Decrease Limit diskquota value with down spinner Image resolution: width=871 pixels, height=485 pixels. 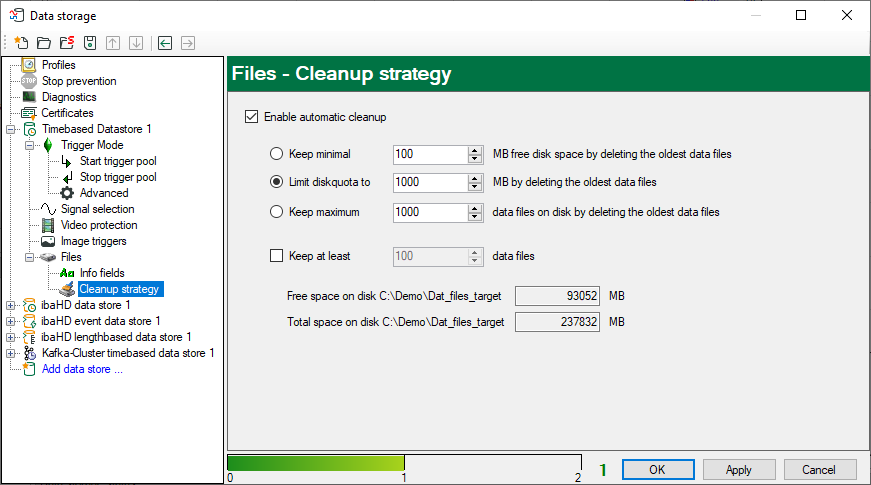tap(474, 187)
